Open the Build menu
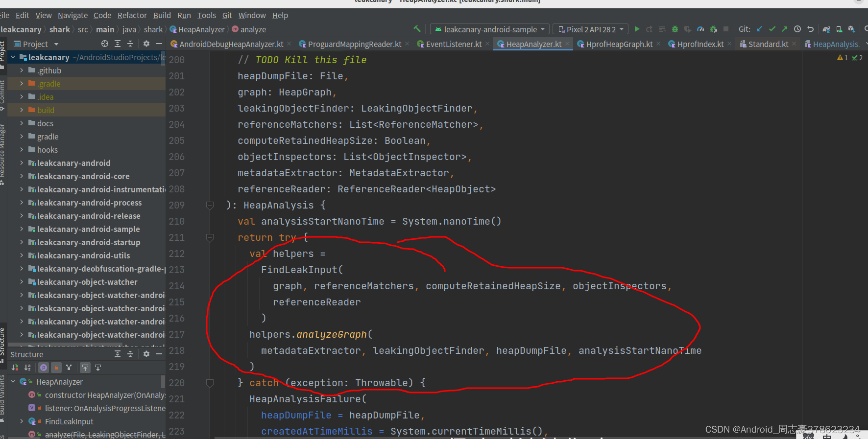Screen dimensions: 868x439 click(x=162, y=15)
